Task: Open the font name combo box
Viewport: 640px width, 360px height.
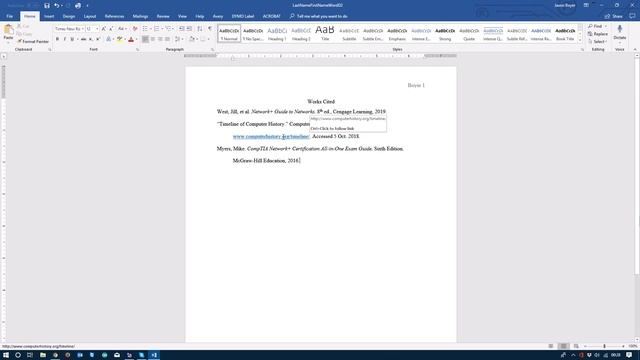Action: click(69, 29)
